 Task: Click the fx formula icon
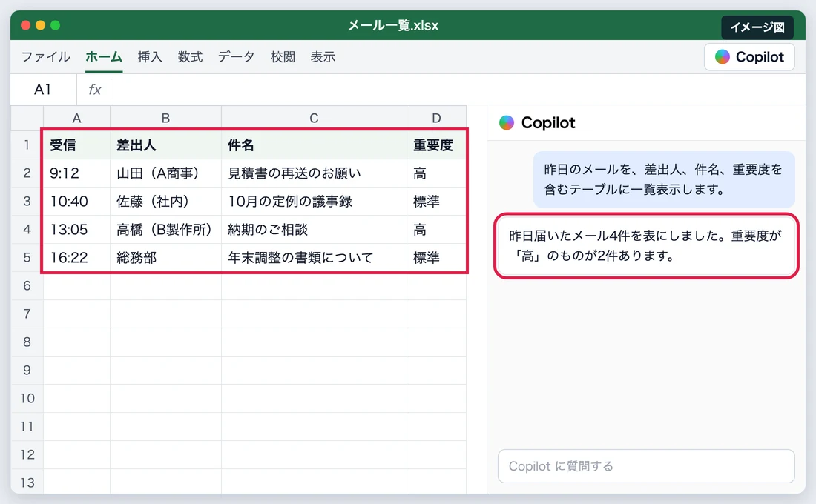[95, 90]
